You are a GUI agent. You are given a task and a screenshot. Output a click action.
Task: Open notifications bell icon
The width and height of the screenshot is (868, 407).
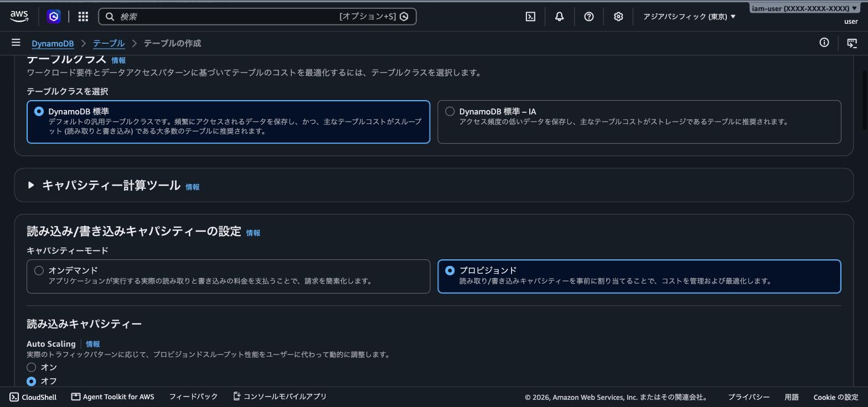pos(559,17)
